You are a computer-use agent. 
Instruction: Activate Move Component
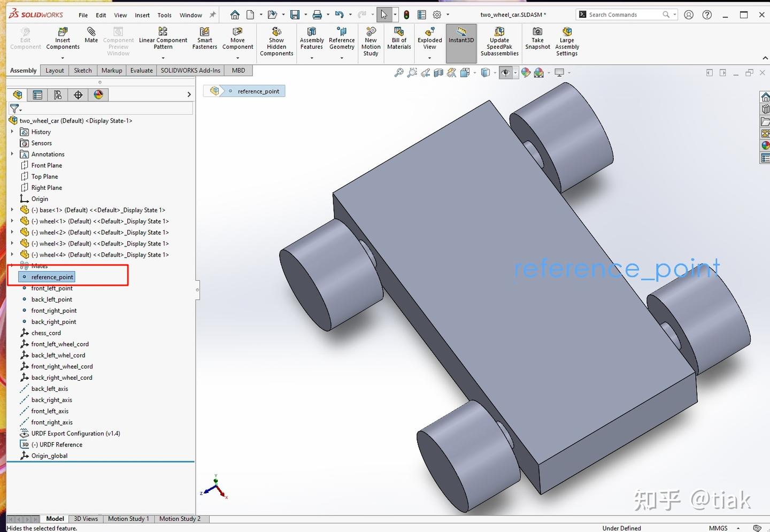pyautogui.click(x=237, y=37)
